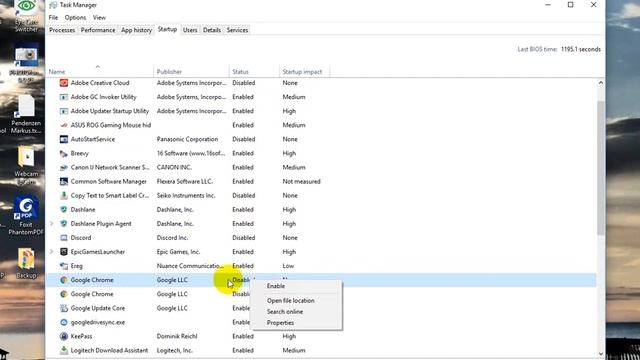Click the Discord row icon

tap(64, 238)
